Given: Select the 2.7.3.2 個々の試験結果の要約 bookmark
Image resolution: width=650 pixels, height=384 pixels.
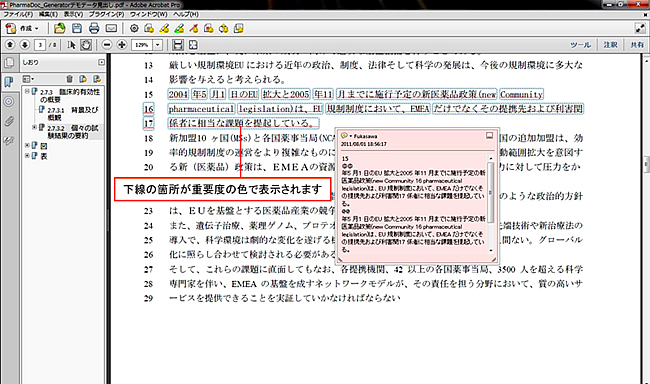Looking at the screenshot, I should point(73,131).
